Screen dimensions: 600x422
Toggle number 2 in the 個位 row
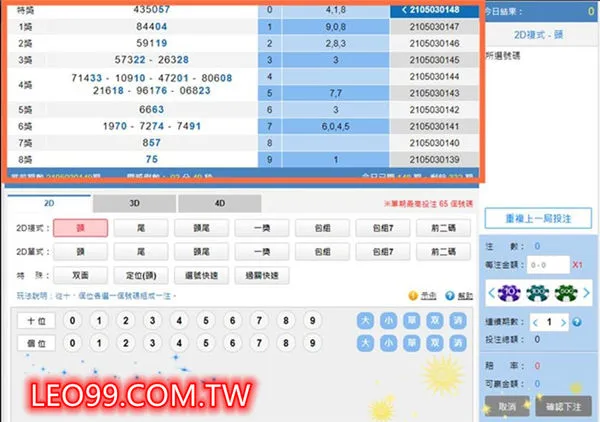pyautogui.click(x=126, y=343)
